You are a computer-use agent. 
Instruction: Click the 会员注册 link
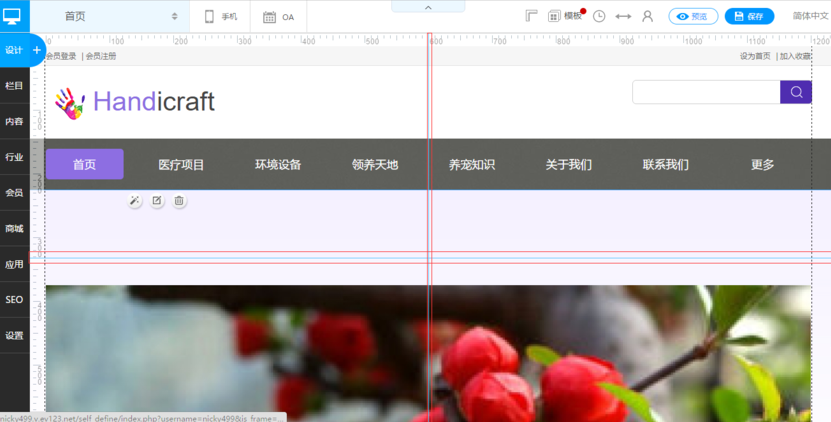point(101,56)
